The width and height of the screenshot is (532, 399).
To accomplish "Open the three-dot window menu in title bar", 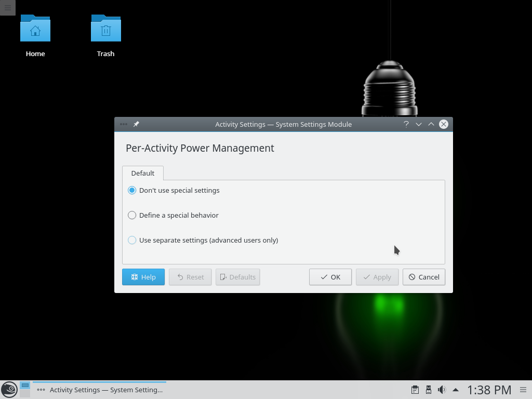I will (x=123, y=124).
